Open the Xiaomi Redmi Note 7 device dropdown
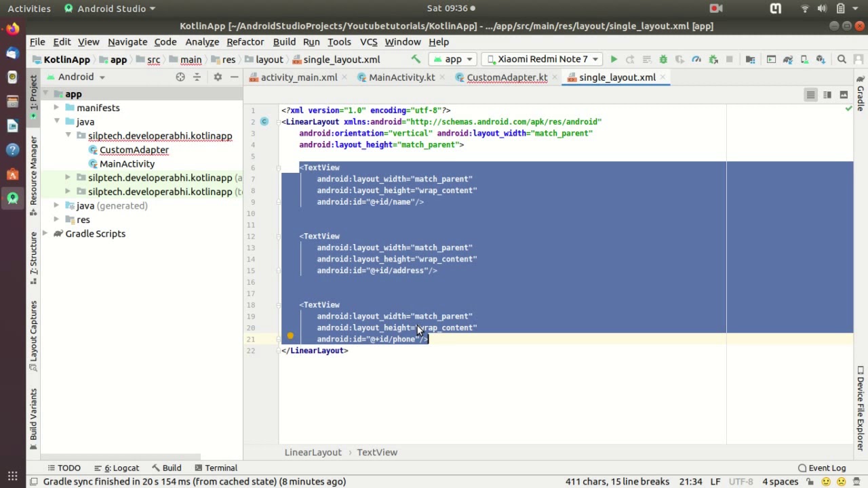 pyautogui.click(x=542, y=59)
